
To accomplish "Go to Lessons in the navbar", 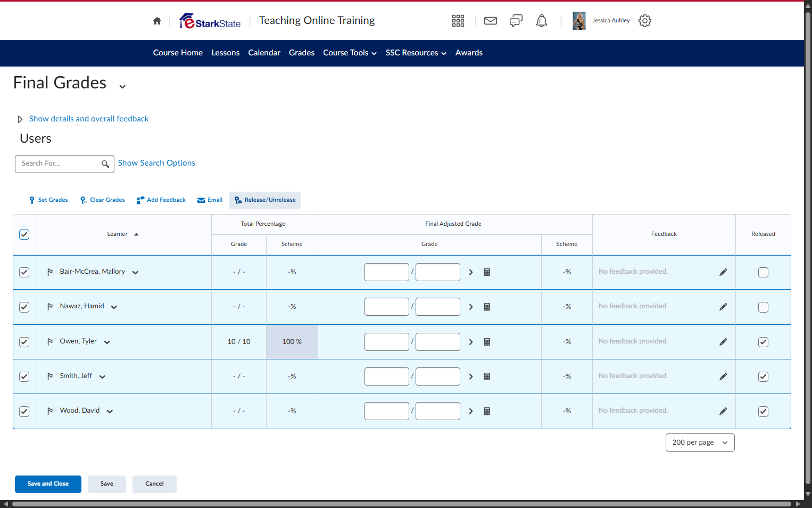I will 226,53.
